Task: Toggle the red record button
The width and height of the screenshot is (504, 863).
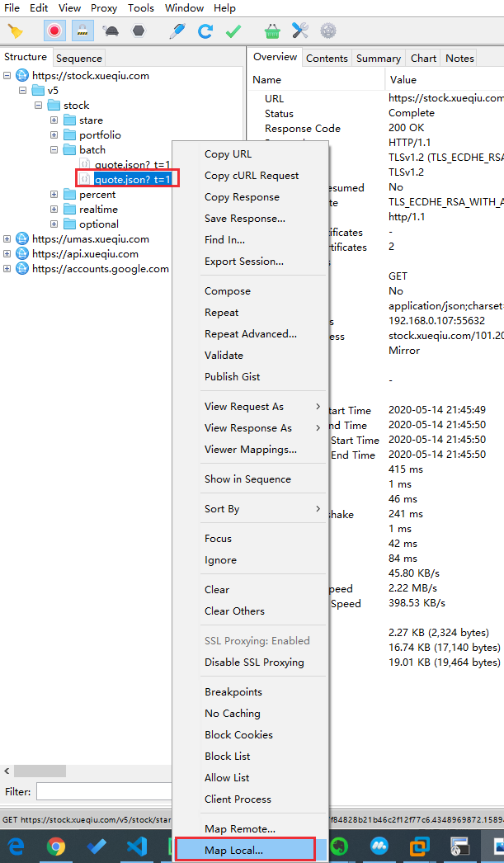Action: pos(54,31)
